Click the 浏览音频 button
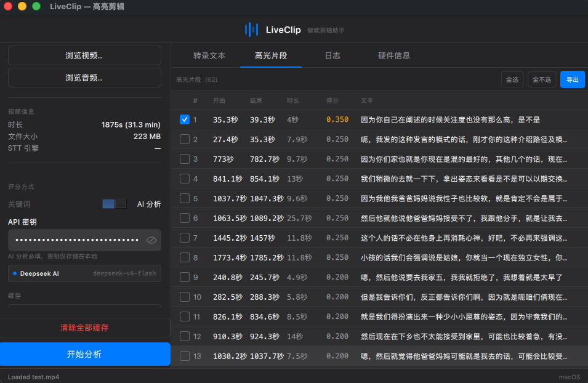Image resolution: width=588 pixels, height=383 pixels. pyautogui.click(x=84, y=78)
